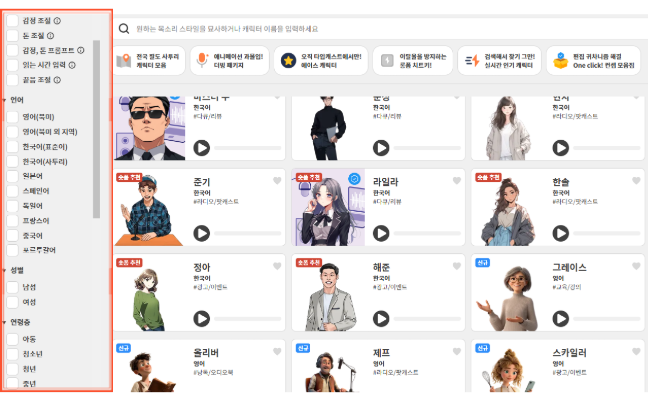The height and width of the screenshot is (395, 648).
Task: Open 숏폼 치트키 collection chip
Action: (413, 61)
